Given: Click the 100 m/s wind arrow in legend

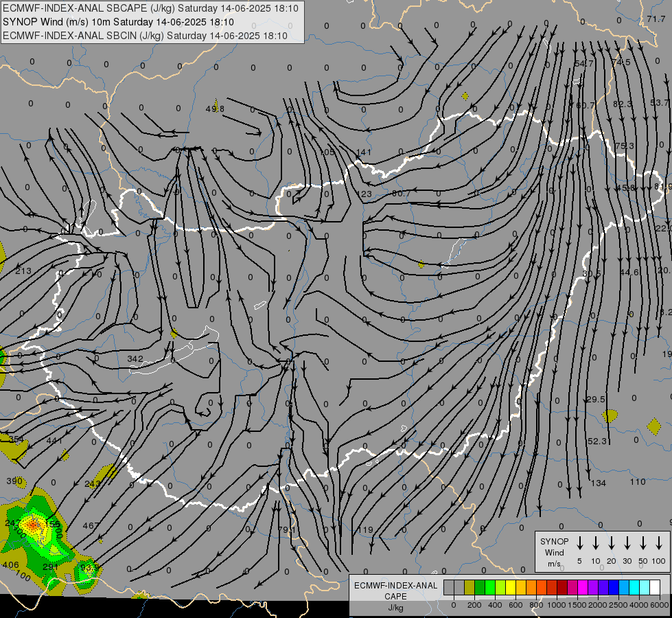Looking at the screenshot, I should 659,543.
